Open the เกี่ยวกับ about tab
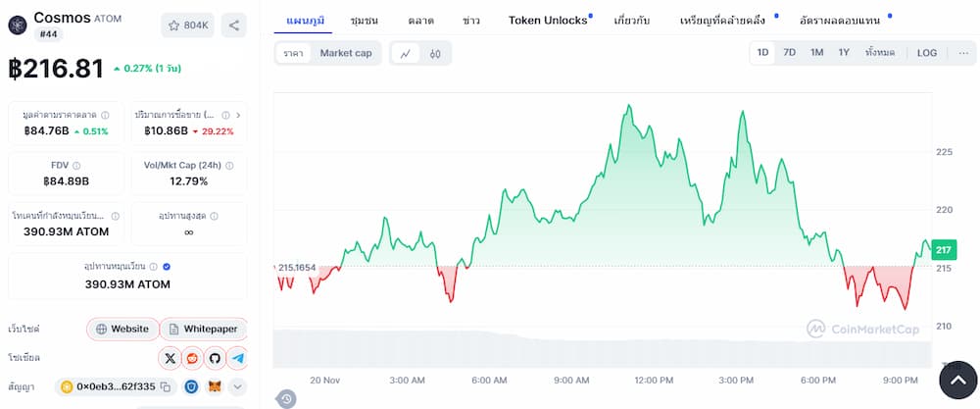 632,20
